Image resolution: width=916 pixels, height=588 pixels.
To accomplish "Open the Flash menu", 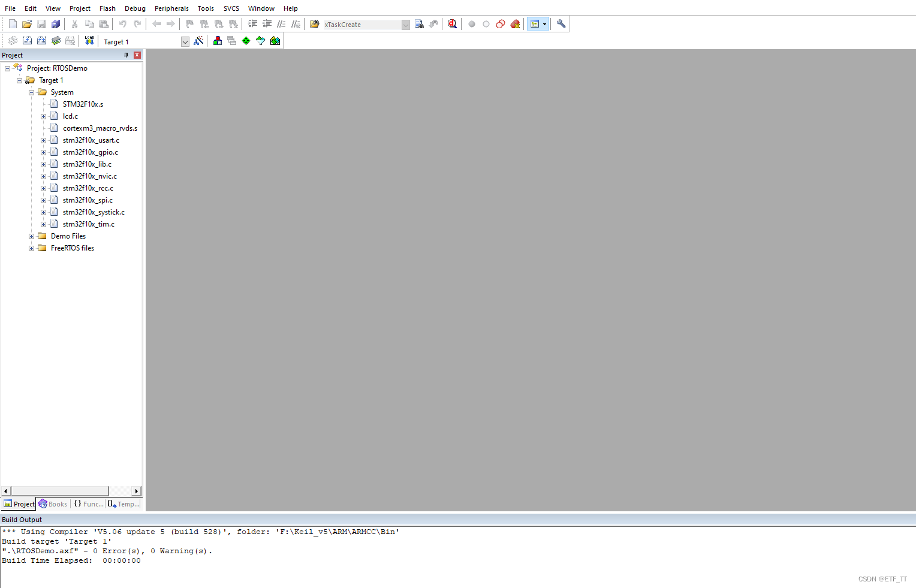I will 107,8.
